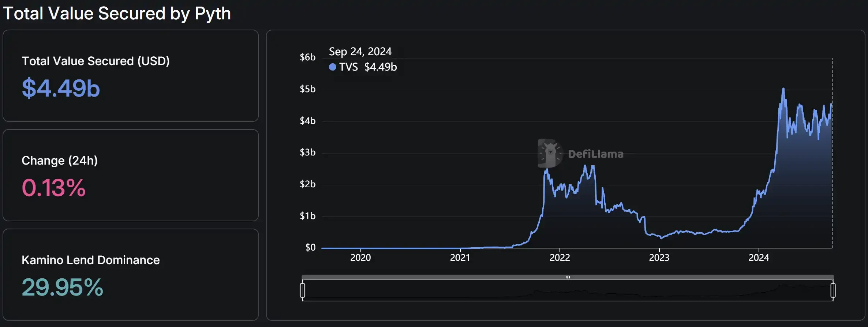Click the $0 y-axis label
Image resolution: width=868 pixels, height=327 pixels.
pyautogui.click(x=310, y=248)
